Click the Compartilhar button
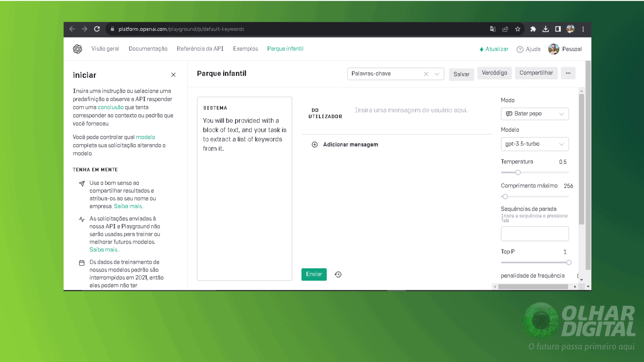This screenshot has width=644, height=362. point(536,73)
